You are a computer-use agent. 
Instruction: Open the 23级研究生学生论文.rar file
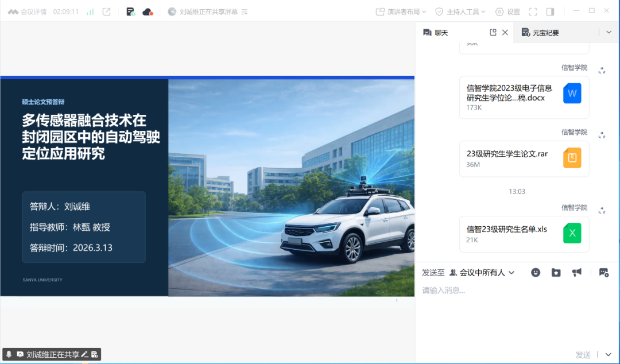[524, 158]
